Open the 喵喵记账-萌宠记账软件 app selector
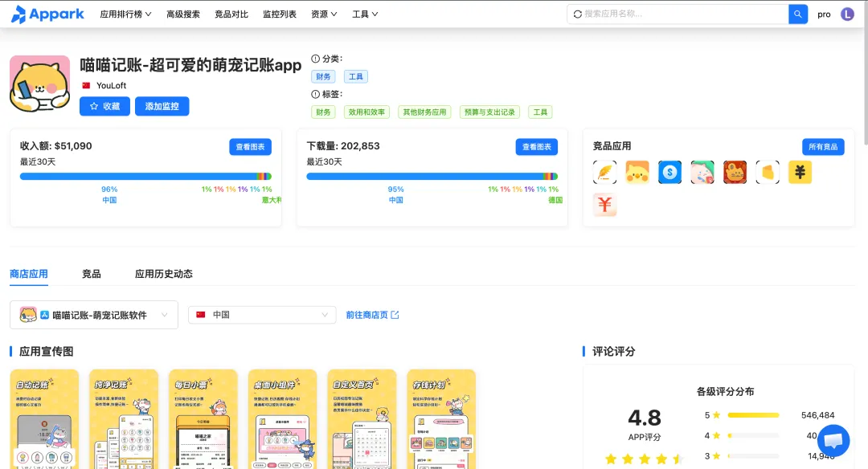Image resolution: width=868 pixels, height=469 pixels. coord(94,315)
